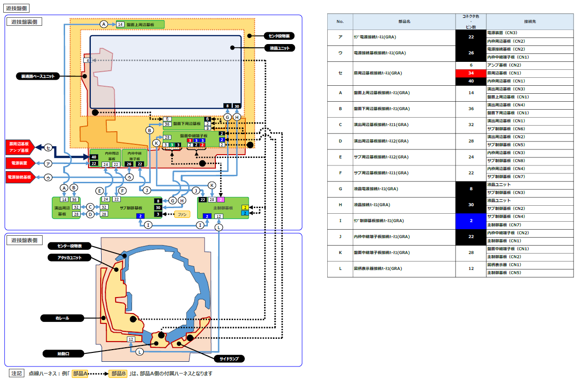
Task: Click the 図柄表示器 (CN1) destination cell
Action: pyautogui.click(x=530, y=265)
